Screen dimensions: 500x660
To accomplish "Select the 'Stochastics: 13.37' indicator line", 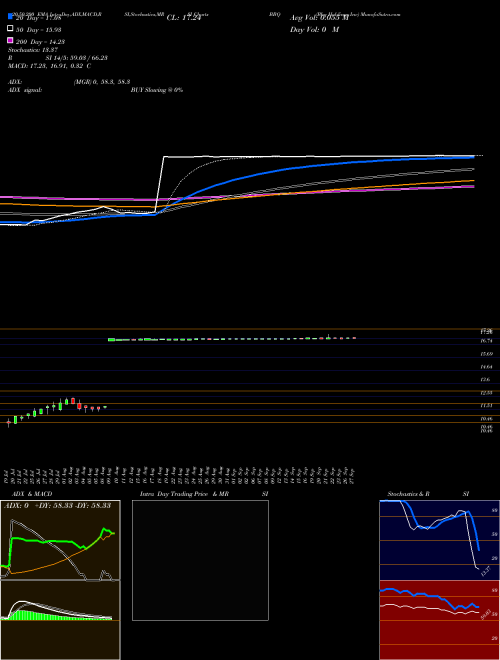I will (x=33, y=50).
